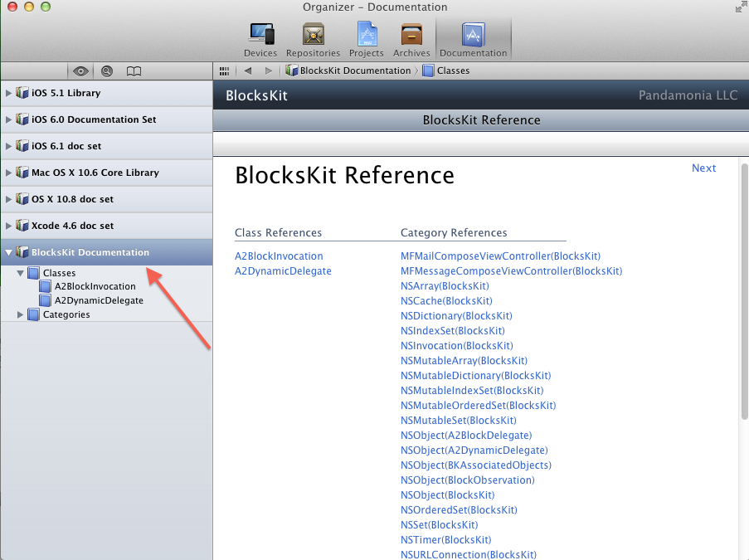Open NSObject(BlockObservation) link
Screen dimensions: 749x560
point(468,480)
